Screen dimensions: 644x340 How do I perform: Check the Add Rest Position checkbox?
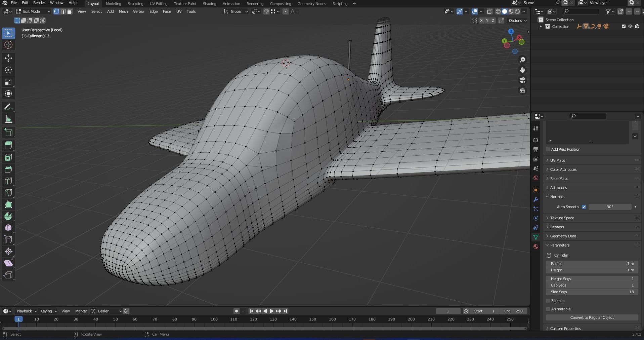pyautogui.click(x=548, y=149)
